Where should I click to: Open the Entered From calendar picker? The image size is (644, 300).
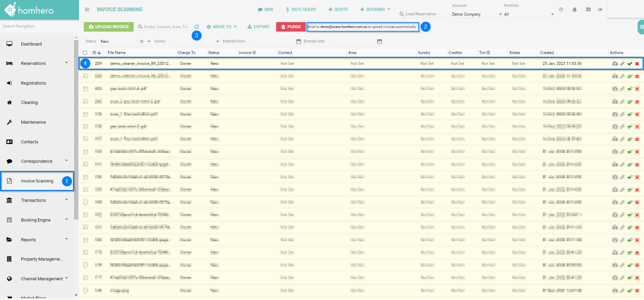[298, 41]
